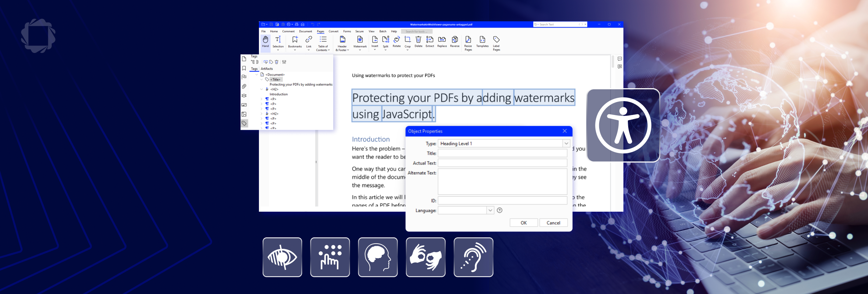Open the Search Text options arrow
This screenshot has height=294, width=868.
point(538,24)
